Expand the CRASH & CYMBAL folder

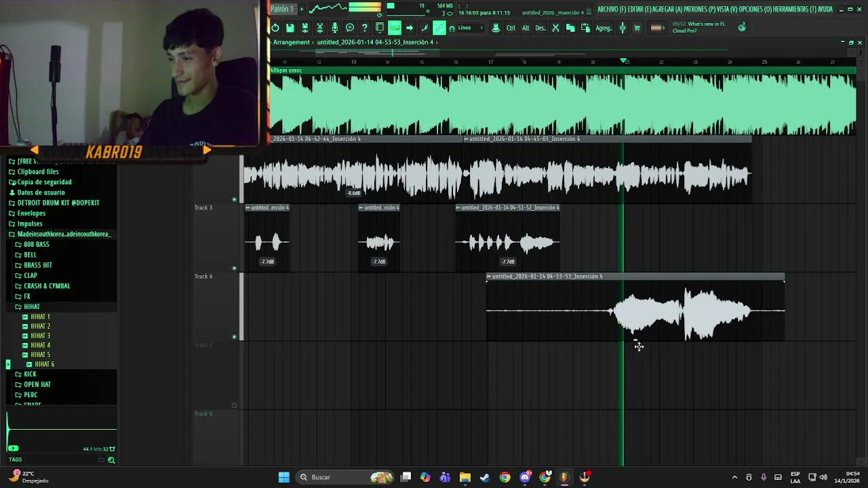(x=47, y=286)
